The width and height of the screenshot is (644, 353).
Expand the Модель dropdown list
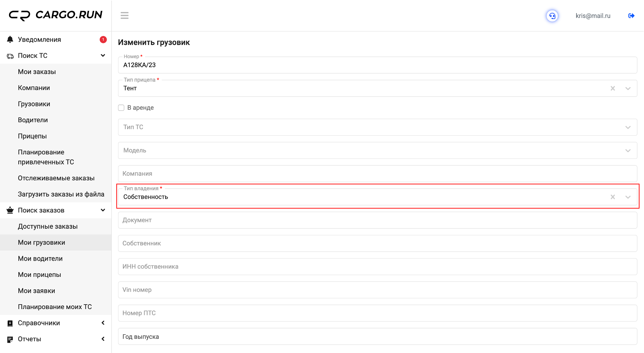tap(628, 151)
